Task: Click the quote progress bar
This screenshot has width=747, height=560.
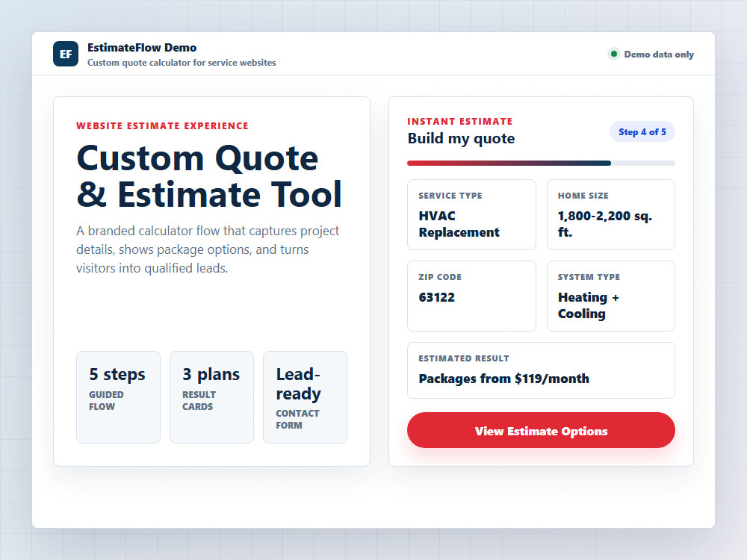Action: (x=541, y=164)
